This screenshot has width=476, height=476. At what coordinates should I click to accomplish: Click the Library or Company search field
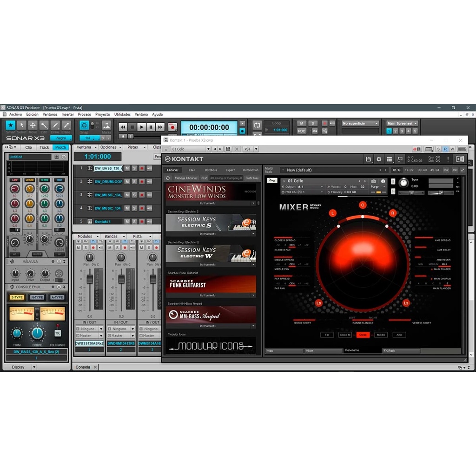click(x=226, y=178)
